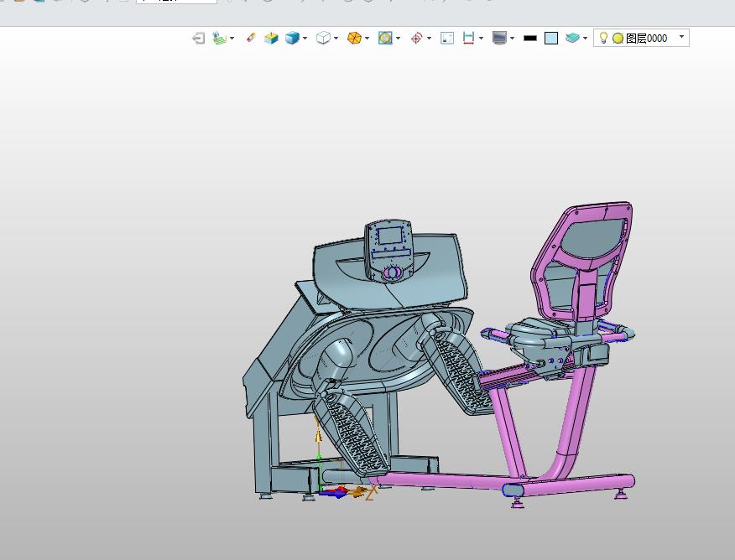Screen dimensions: 735x560
Task: Toggle the yellow circle layer status icon
Action: (618, 39)
